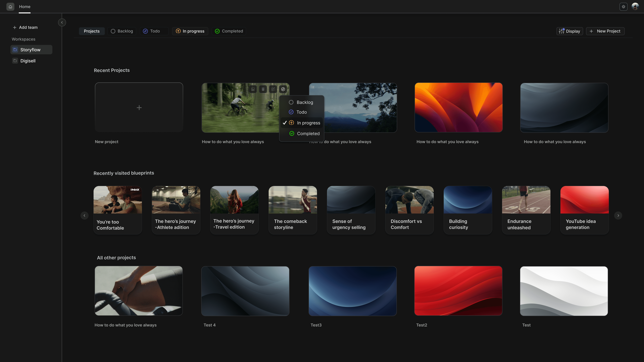Toggle the light/dark theme sun icon
This screenshot has height=362, width=644.
pos(624,7)
